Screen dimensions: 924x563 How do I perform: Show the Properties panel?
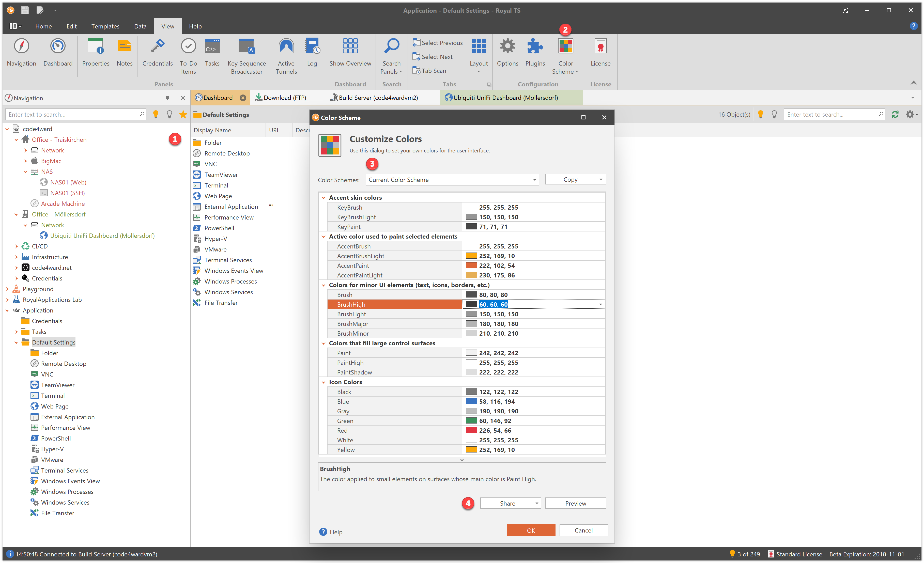[x=96, y=53]
